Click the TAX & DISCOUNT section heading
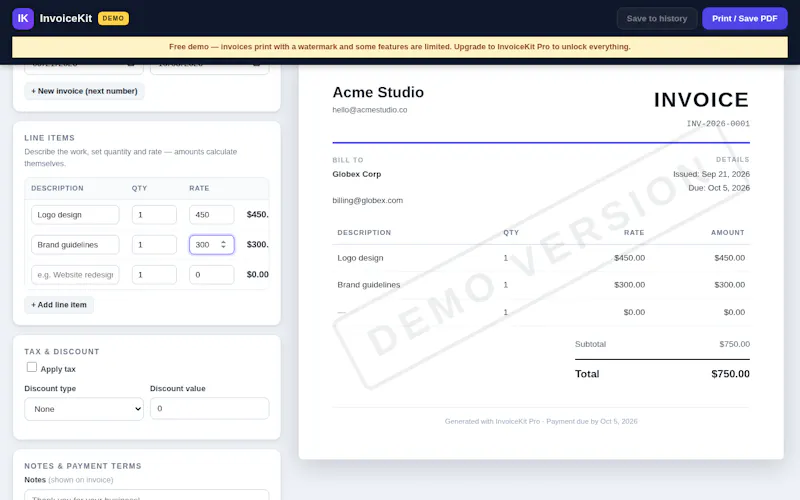This screenshot has height=500, width=800. pyautogui.click(x=62, y=352)
